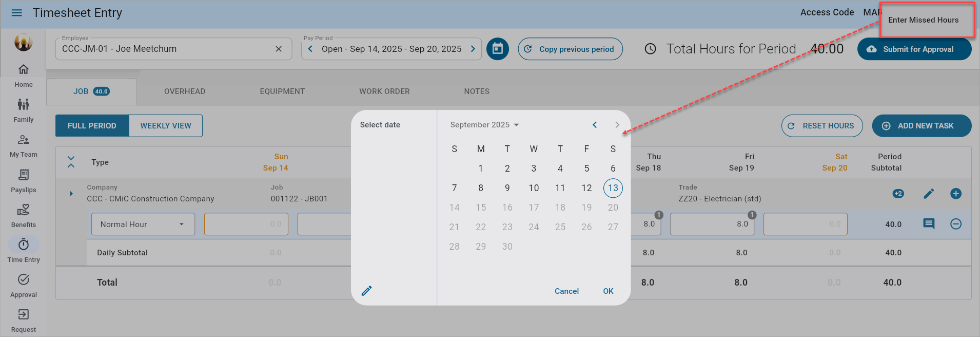This screenshot has width=980, height=337.
Task: Click the Thu Sep 18 note badge
Action: click(x=659, y=215)
